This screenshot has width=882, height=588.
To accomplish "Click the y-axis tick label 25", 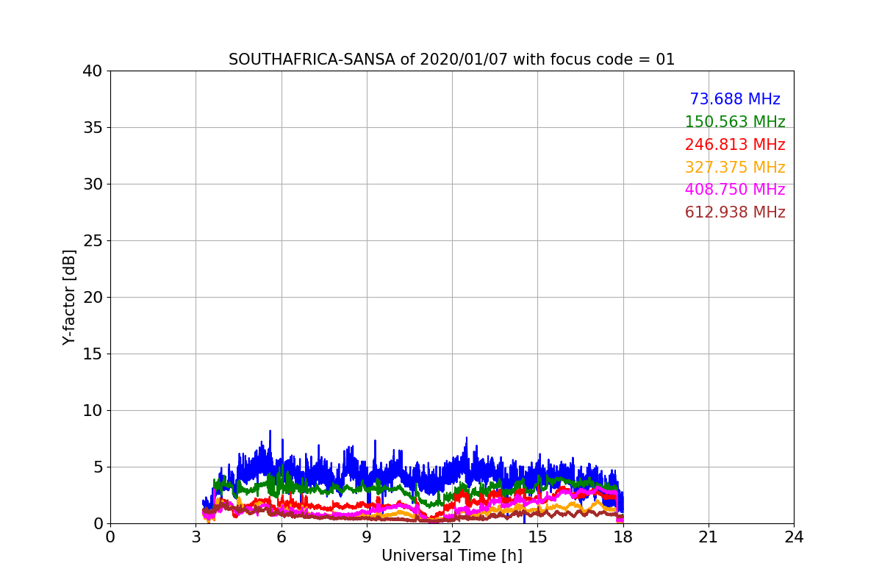I will pos(92,241).
